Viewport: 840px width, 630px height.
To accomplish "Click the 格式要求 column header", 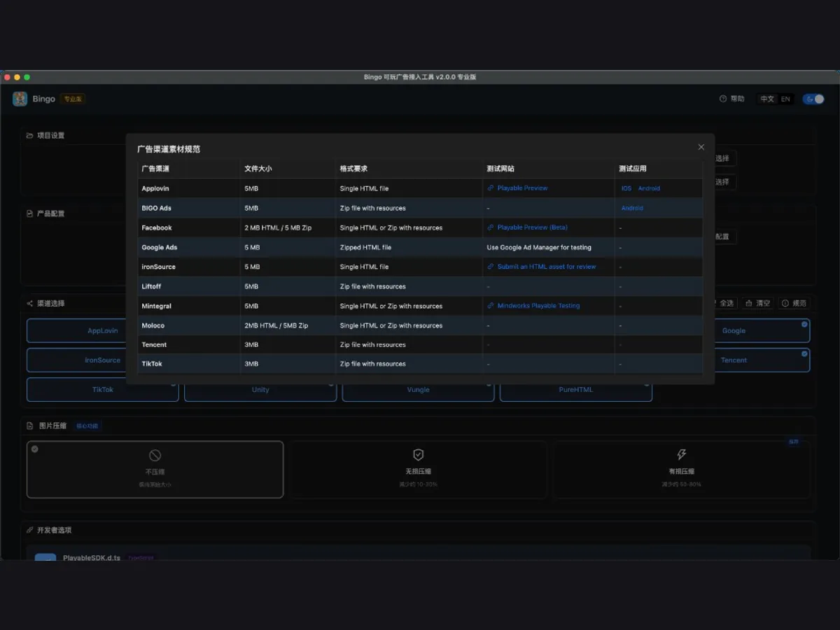I will (x=353, y=169).
